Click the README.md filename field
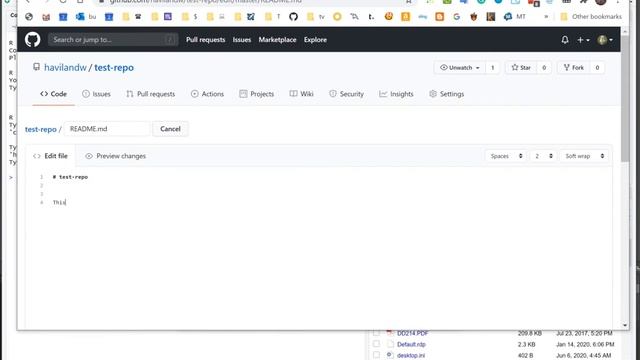The image size is (640, 360). (107, 129)
